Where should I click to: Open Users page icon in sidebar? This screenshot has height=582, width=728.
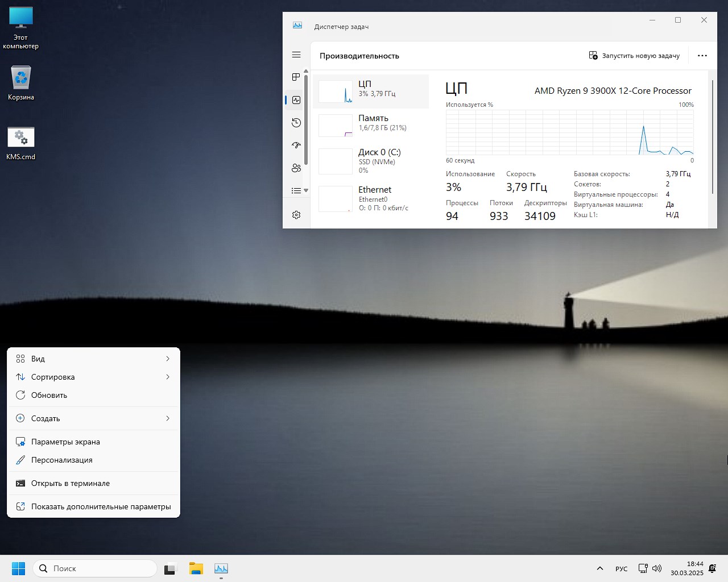coord(296,168)
